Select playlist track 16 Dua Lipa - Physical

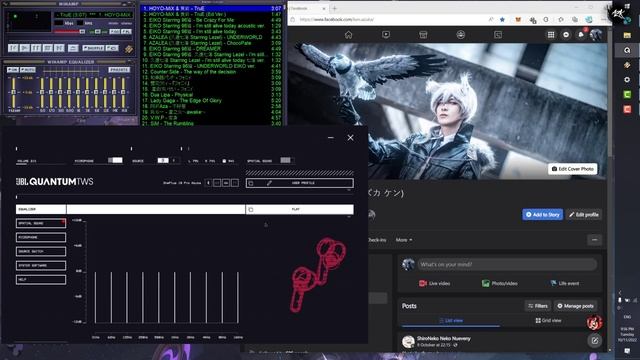pos(211,95)
